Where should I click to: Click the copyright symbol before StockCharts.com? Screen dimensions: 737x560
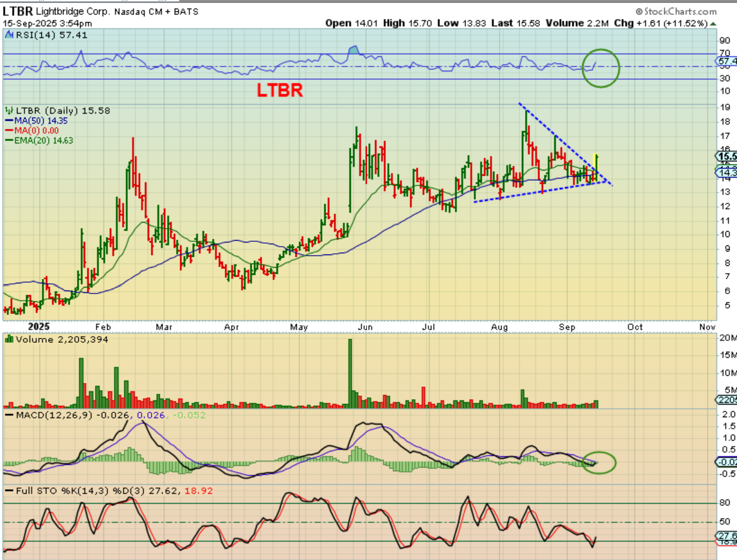coord(638,11)
